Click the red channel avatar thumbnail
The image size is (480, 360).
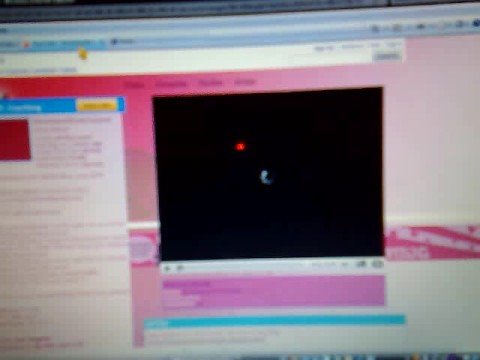(15, 140)
